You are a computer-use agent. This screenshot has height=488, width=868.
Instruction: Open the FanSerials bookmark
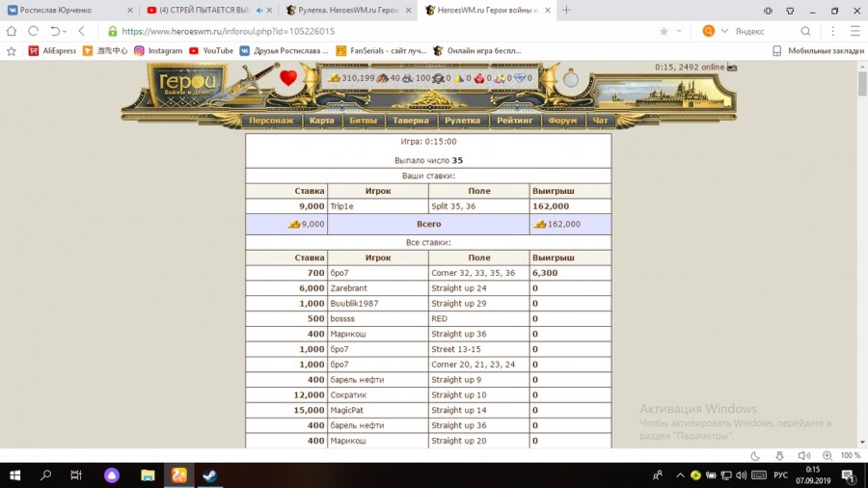(381, 50)
